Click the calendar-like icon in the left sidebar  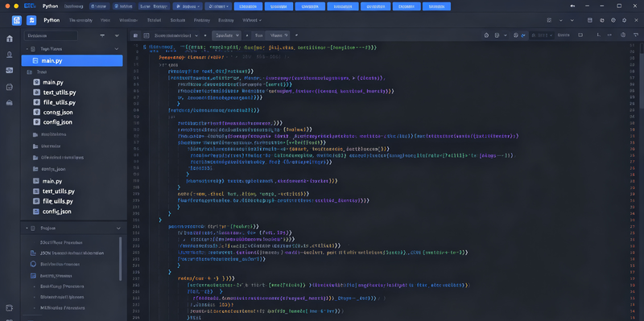tap(9, 87)
